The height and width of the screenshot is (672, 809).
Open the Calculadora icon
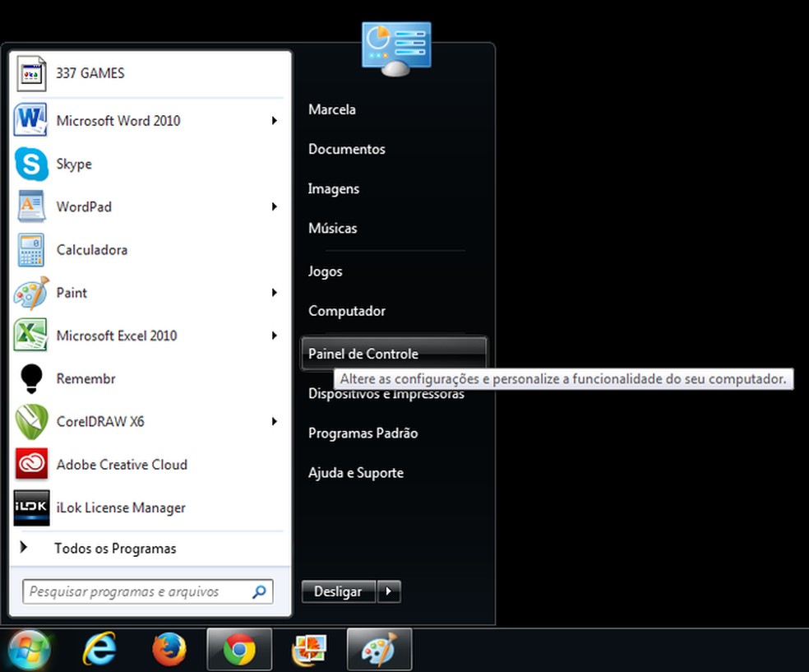tap(31, 250)
